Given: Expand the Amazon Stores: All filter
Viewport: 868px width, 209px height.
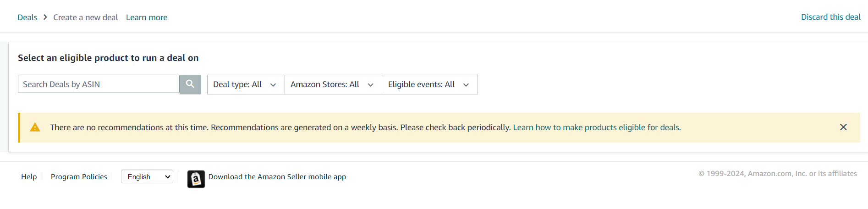Looking at the screenshot, I should click(333, 84).
